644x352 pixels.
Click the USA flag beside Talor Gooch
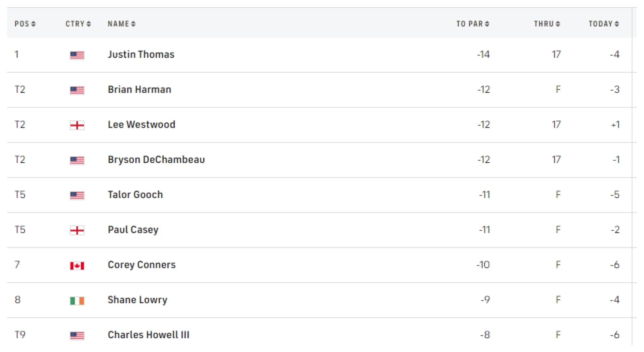click(77, 196)
